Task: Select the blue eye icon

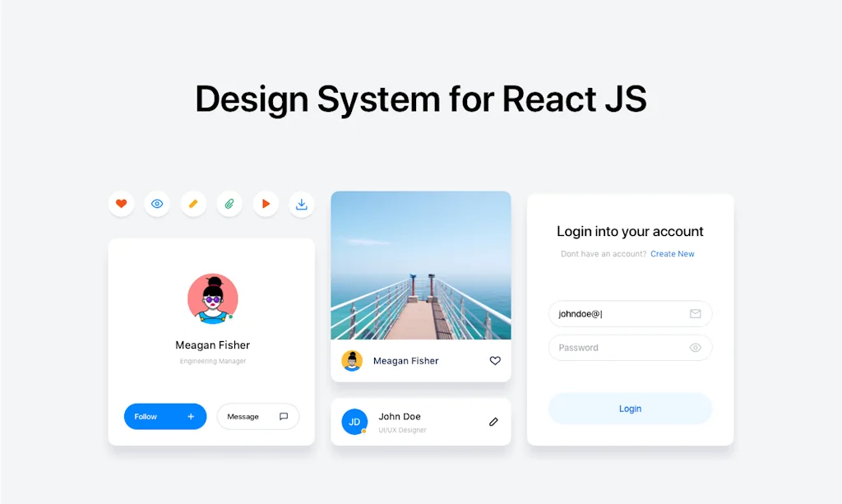Action: coord(157,203)
